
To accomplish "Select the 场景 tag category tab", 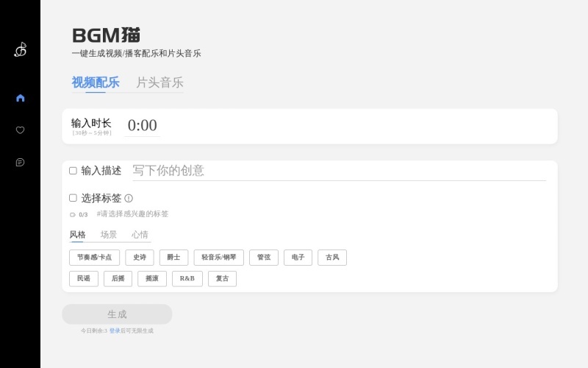I will pos(109,235).
